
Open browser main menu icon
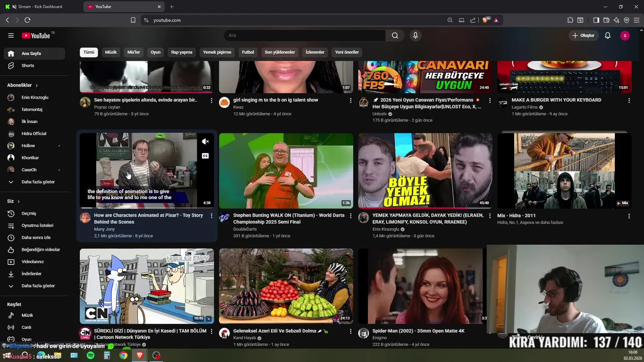(x=636, y=20)
